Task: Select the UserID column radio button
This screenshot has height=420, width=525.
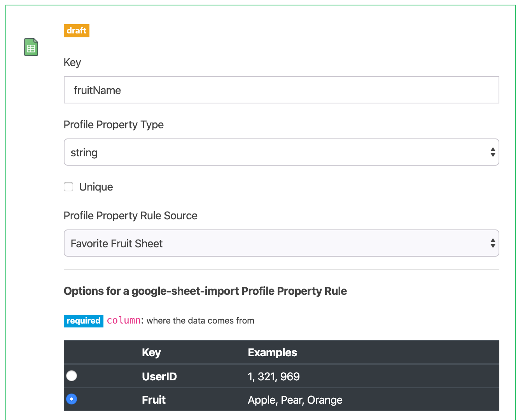Action: [72, 376]
